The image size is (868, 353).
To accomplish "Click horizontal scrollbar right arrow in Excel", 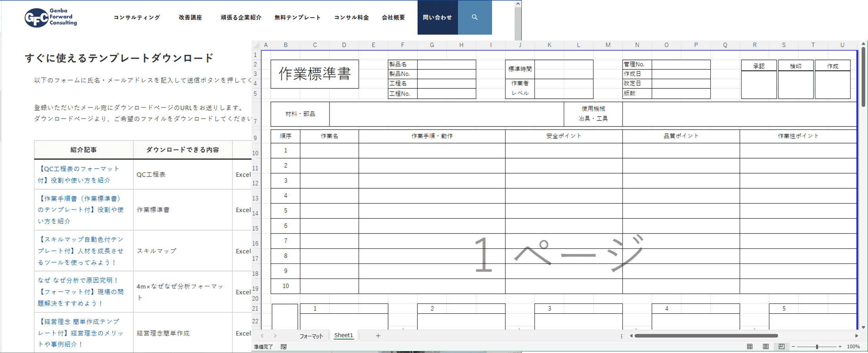I will pos(857,336).
